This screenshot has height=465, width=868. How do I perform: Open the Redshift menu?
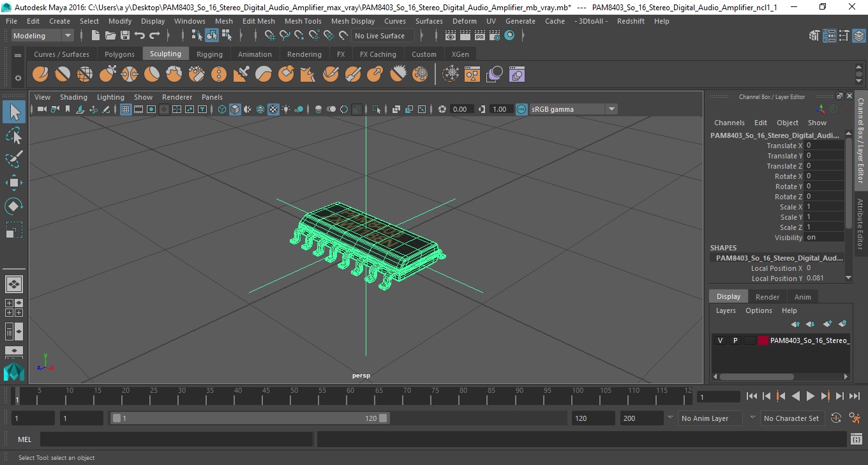pos(631,21)
